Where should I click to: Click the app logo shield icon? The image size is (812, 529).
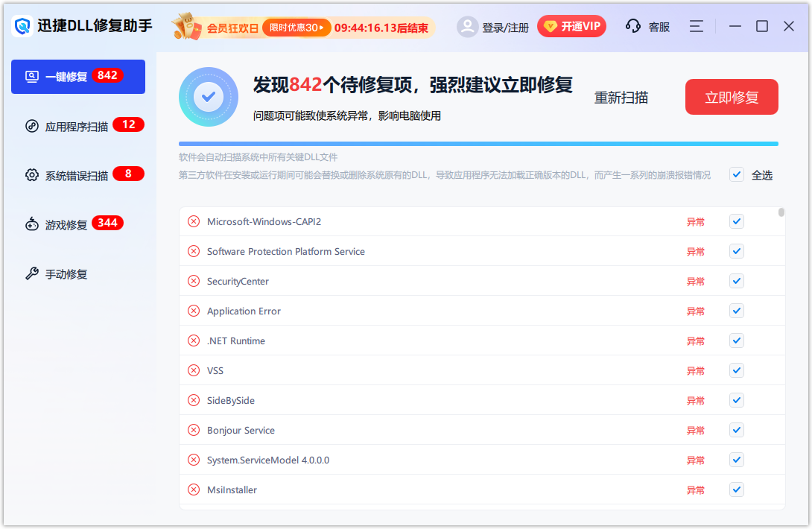22,25
